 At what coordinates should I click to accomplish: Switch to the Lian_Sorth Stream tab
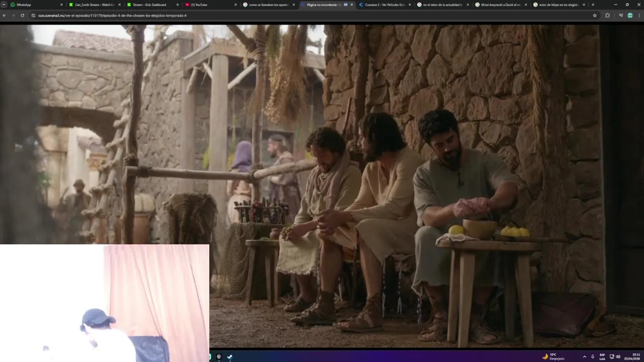(x=95, y=5)
